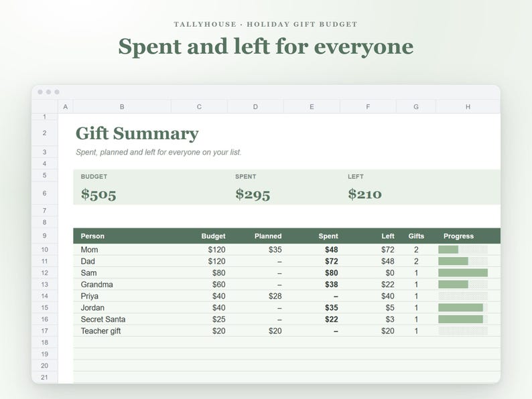Select row 2 header
This screenshot has height=399, width=532.
coord(44,133)
